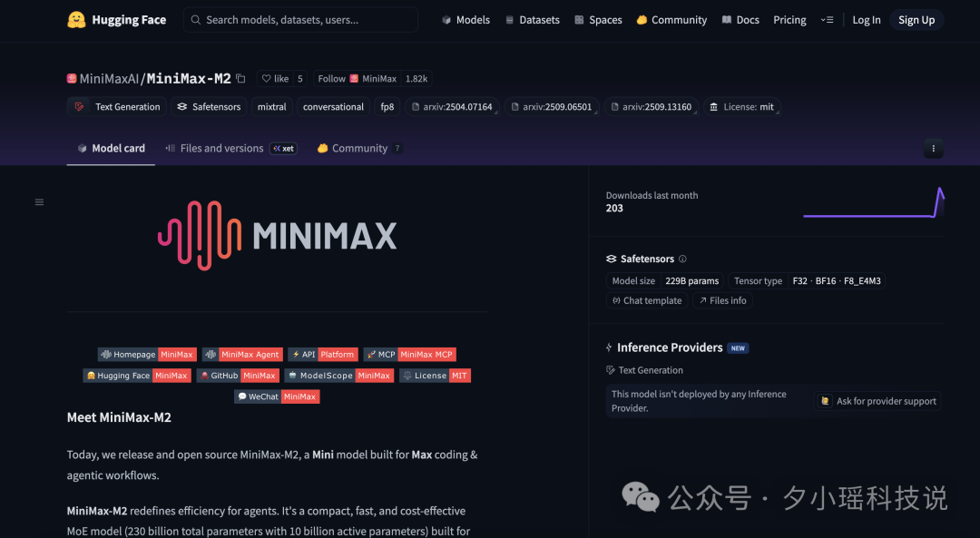The height and width of the screenshot is (538, 980).
Task: Click the Inference Providers lightning icon
Action: [610, 347]
